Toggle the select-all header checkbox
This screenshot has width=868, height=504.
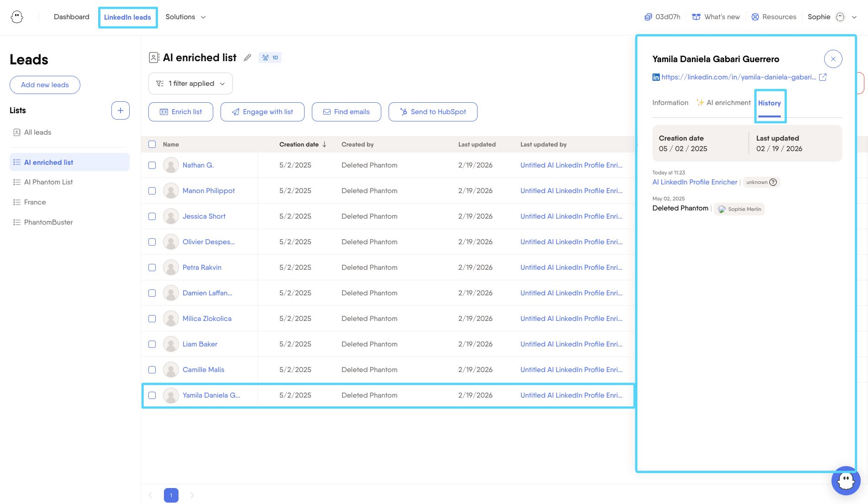[x=152, y=144]
